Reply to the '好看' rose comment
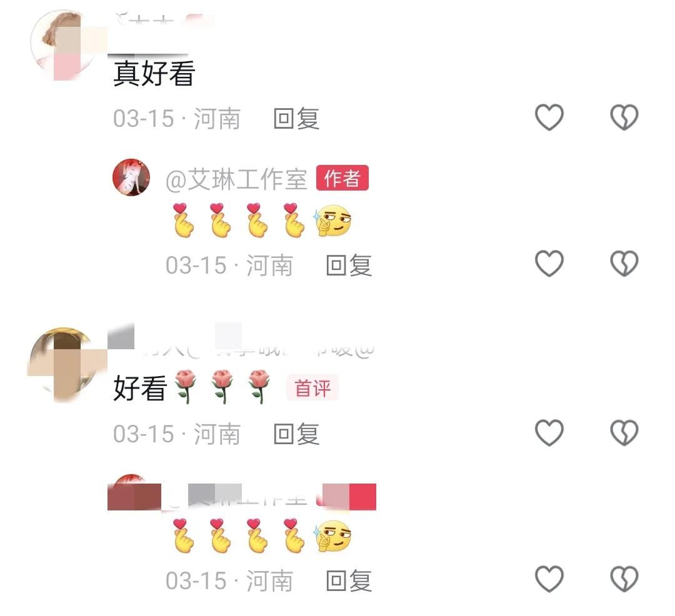675x616 pixels. pyautogui.click(x=297, y=434)
